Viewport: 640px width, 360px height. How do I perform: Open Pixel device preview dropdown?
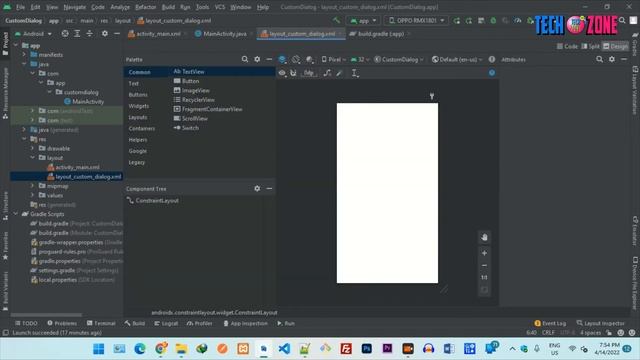coord(334,60)
